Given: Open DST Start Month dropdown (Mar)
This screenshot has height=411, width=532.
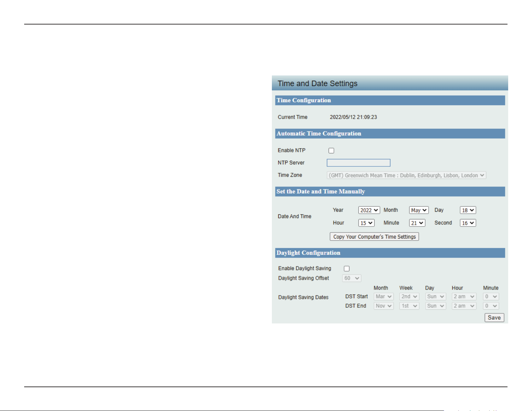Looking at the screenshot, I should (x=384, y=297).
